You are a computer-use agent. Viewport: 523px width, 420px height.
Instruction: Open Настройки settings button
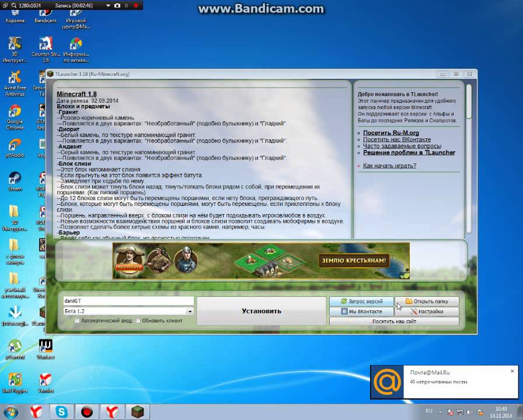[x=427, y=311]
